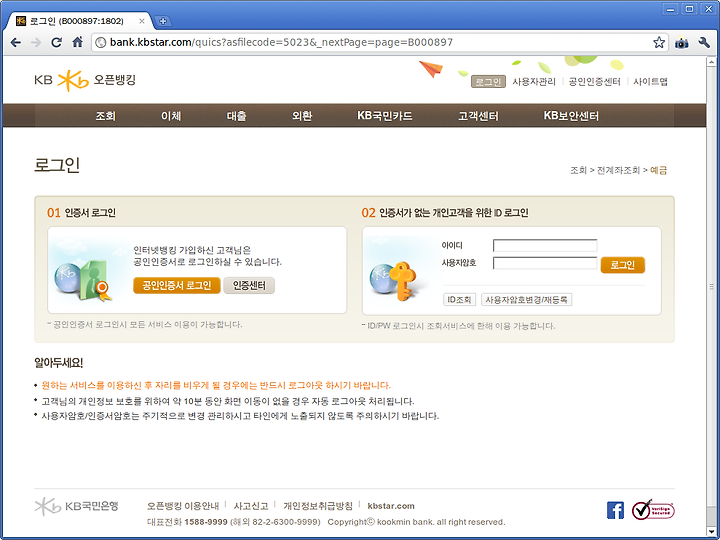720x540 pixels.
Task: Select the 로그인 browser tab
Action: coord(77,21)
